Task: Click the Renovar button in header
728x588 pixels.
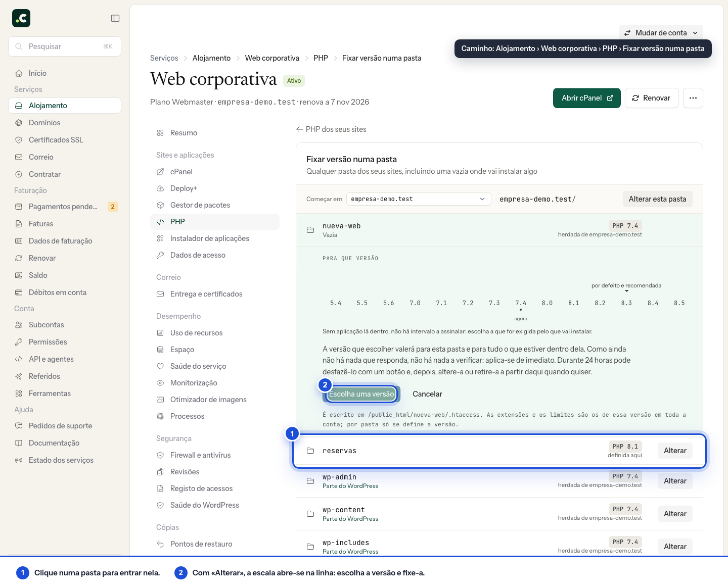Action: (652, 98)
